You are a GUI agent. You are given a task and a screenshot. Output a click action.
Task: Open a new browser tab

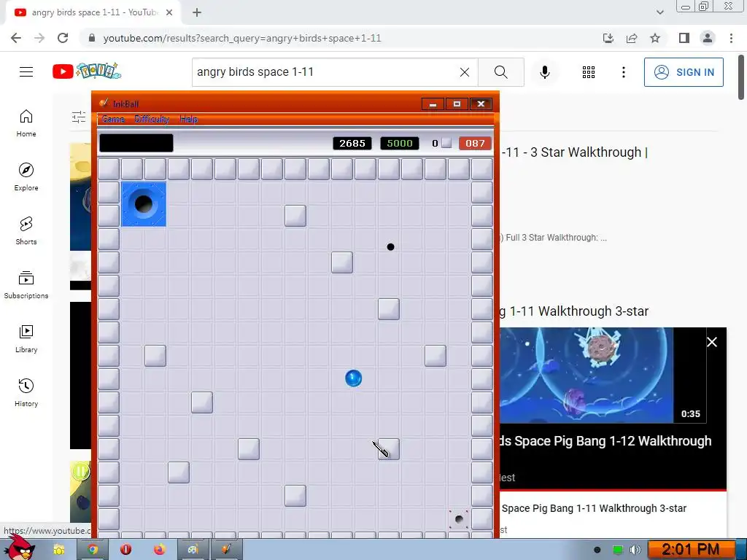197,12
